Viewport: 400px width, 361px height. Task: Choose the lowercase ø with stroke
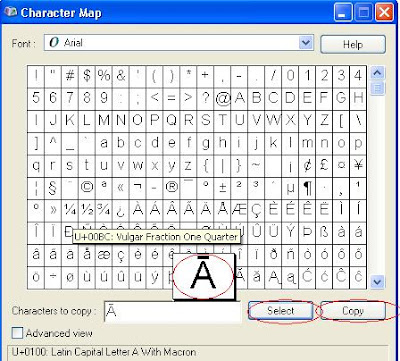(x=70, y=278)
